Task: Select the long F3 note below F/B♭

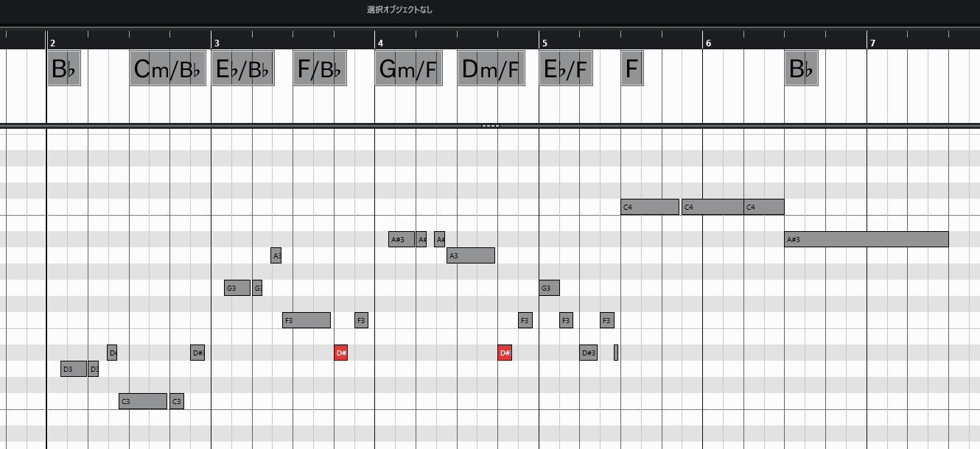Action: 306,320
